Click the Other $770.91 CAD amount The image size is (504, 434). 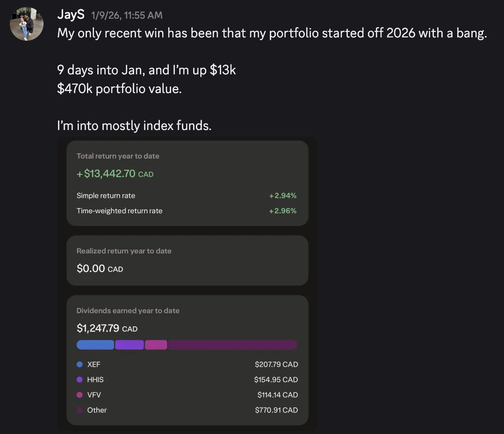point(276,410)
